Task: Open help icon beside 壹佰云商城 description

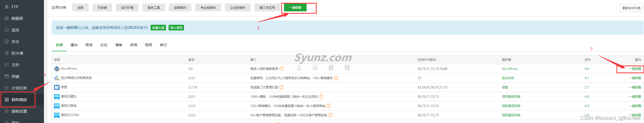Action: 328,106
